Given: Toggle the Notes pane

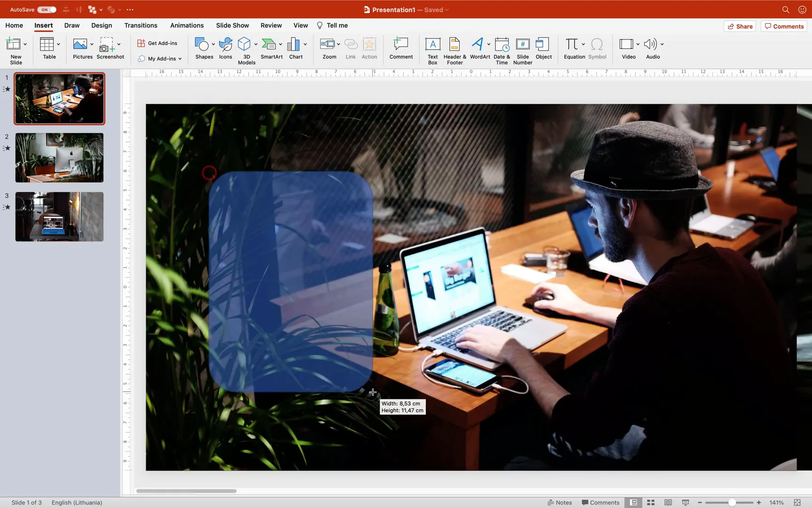Looking at the screenshot, I should (560, 502).
